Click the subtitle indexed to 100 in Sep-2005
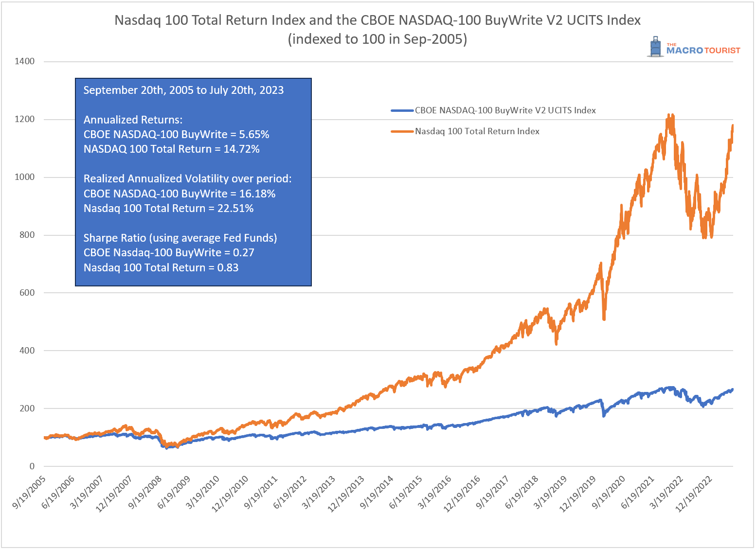 [378, 39]
